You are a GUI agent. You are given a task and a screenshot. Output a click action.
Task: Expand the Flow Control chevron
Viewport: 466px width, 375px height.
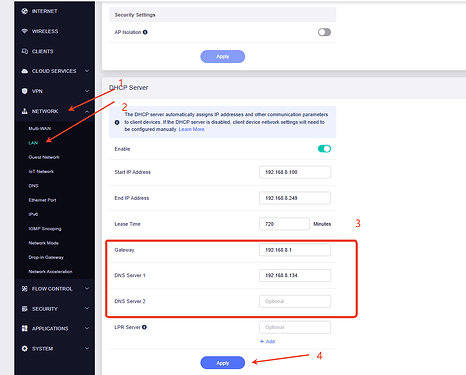[x=87, y=288]
